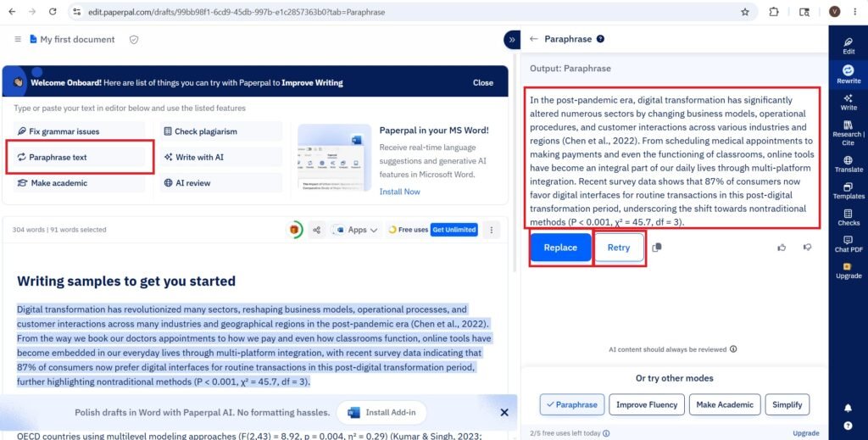Click the 'Writing samples to get you started' heading
Viewport: 868px width, 440px height.
tap(126, 281)
